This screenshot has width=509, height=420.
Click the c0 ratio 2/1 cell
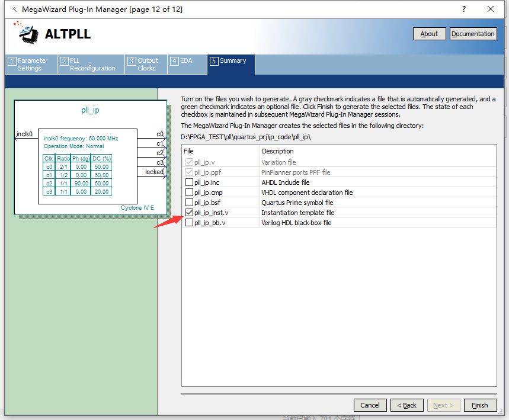[63, 167]
